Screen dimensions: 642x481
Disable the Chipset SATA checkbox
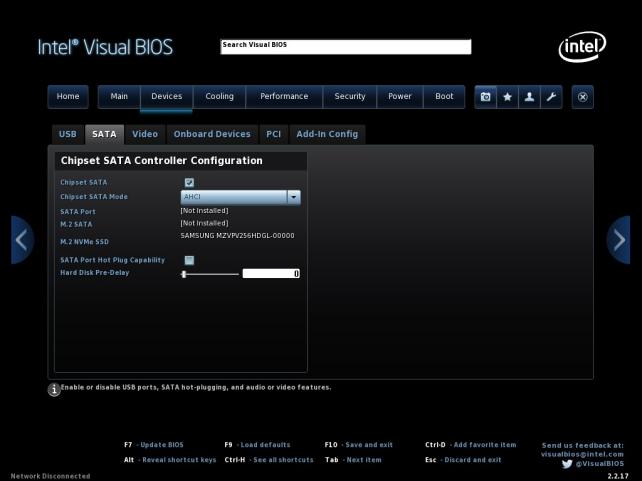coord(189,182)
